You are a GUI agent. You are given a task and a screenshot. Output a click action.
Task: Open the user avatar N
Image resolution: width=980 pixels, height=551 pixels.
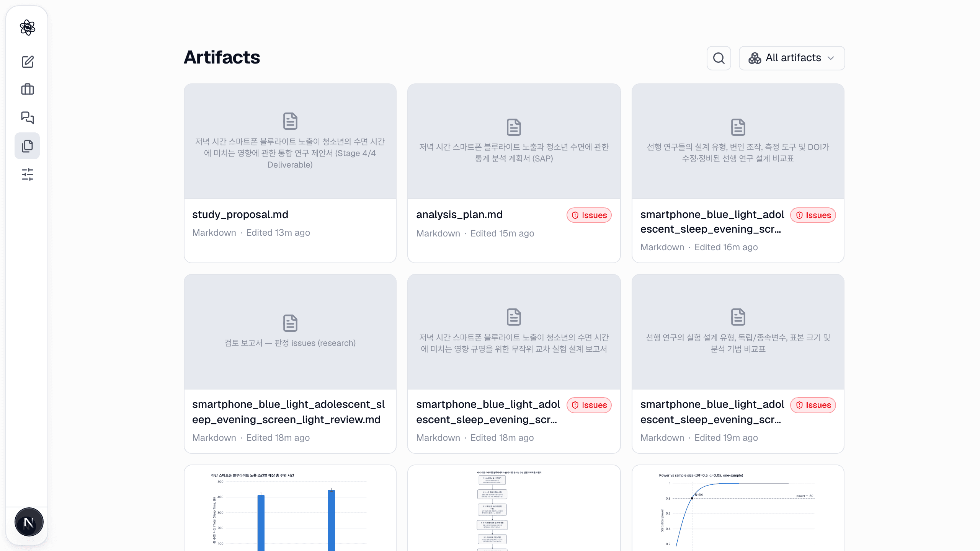(x=29, y=522)
